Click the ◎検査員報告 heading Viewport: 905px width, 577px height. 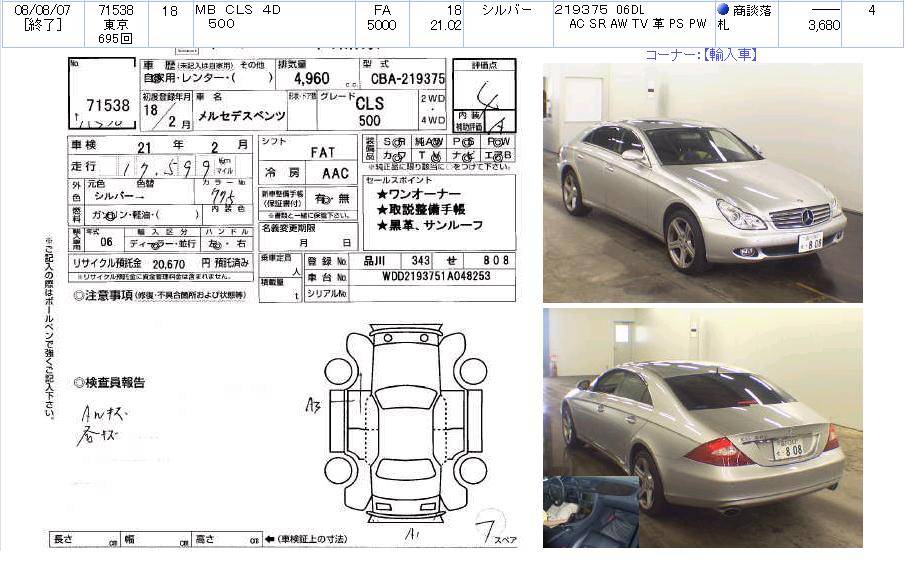pos(109,383)
